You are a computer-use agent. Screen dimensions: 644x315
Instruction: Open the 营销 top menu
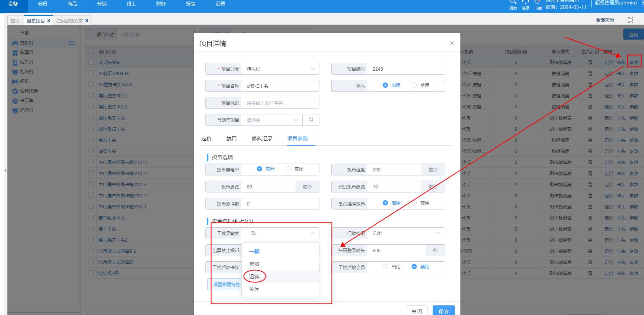click(x=102, y=4)
